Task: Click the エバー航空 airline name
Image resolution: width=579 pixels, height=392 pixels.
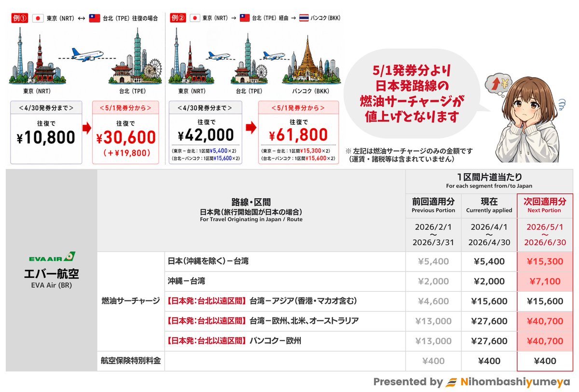Action: coord(51,274)
